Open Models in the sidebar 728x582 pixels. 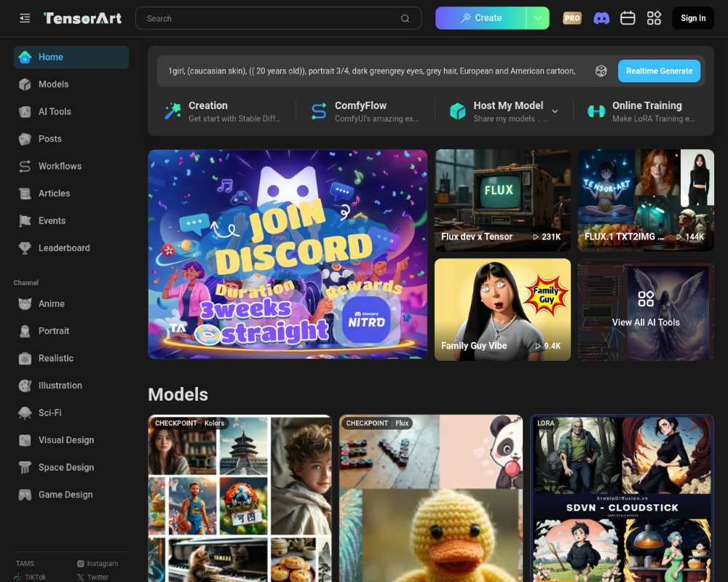pyautogui.click(x=71, y=84)
